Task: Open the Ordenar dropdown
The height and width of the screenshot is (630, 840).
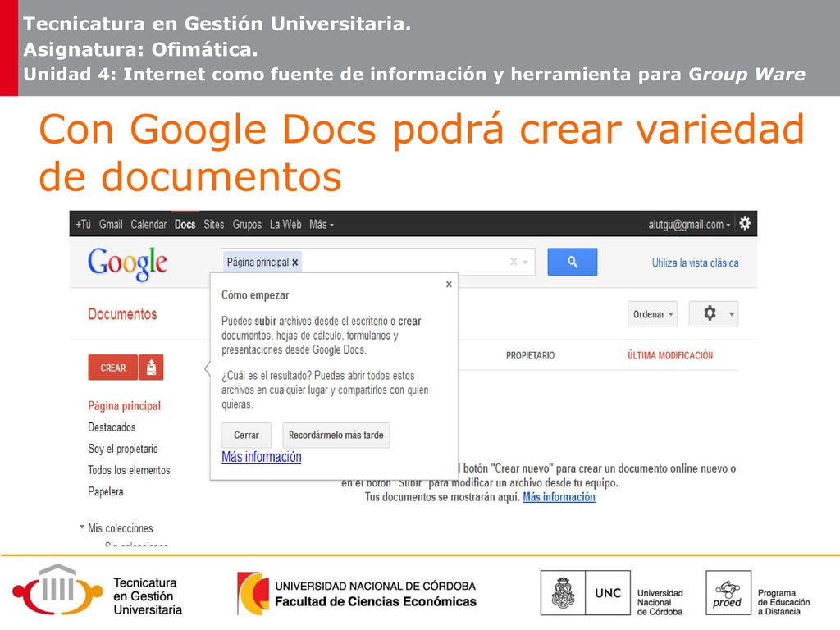Action: 652,314
